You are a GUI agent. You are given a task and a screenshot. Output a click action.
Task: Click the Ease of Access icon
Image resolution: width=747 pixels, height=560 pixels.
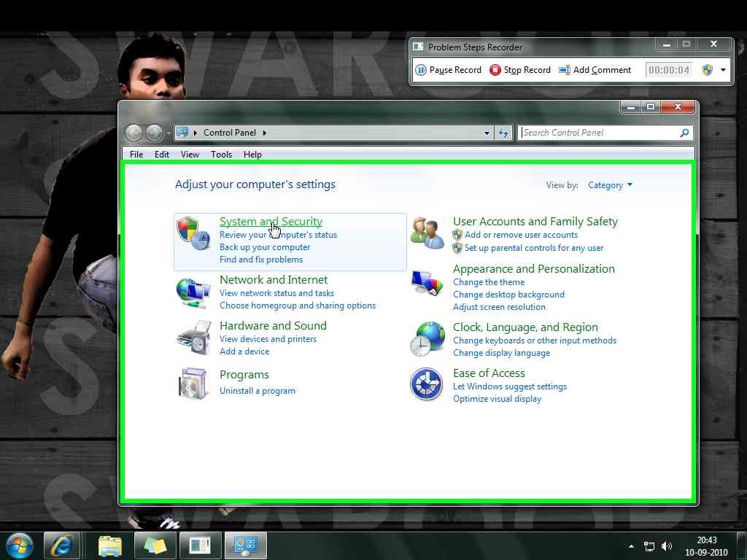pos(427,384)
